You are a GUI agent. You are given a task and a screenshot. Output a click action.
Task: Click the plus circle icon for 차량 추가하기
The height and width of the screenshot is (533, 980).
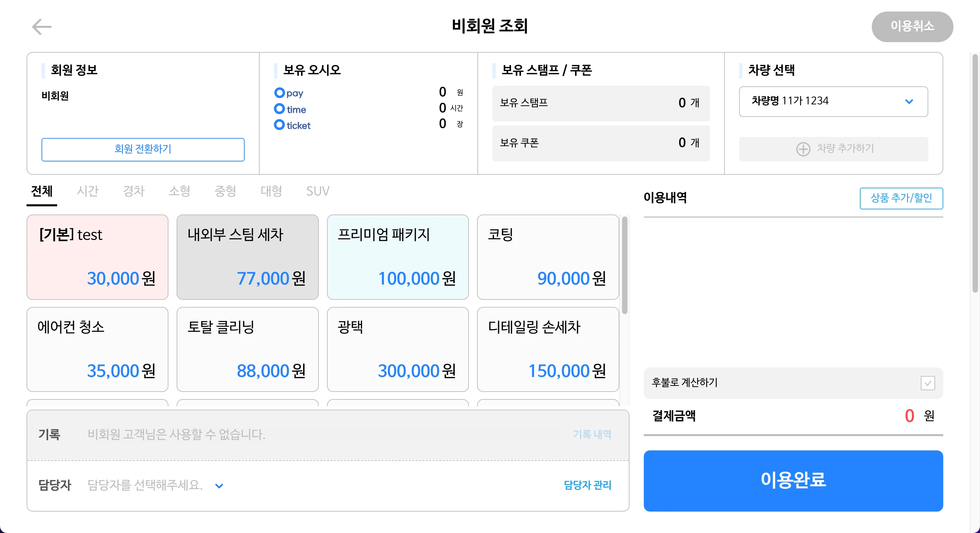pyautogui.click(x=803, y=149)
